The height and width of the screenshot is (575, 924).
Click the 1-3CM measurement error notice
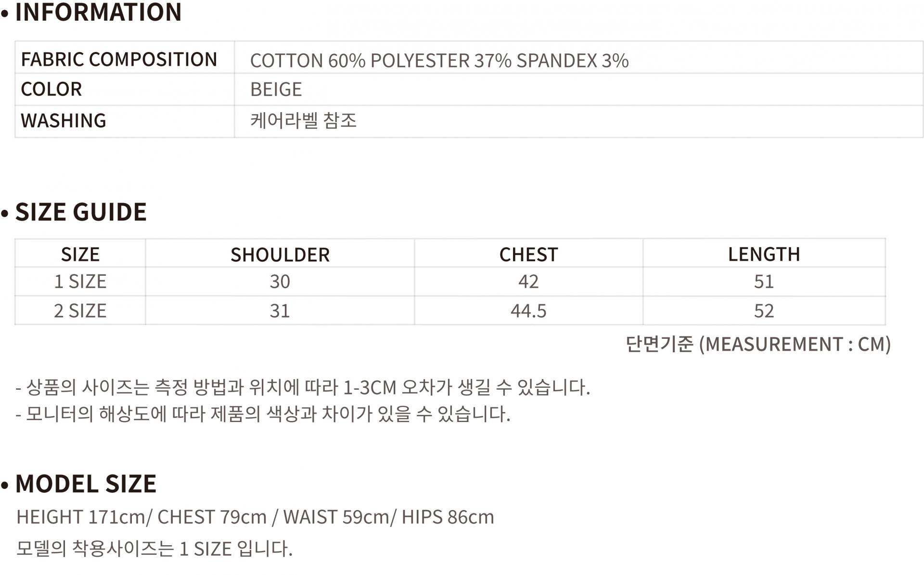[303, 387]
